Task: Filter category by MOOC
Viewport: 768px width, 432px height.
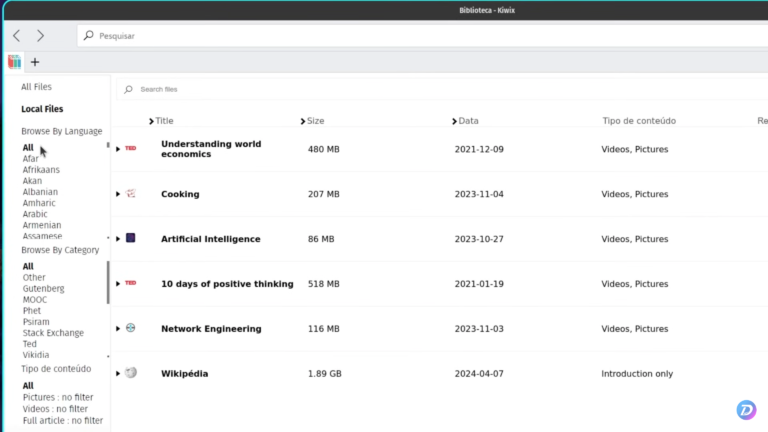Action: 35,300
